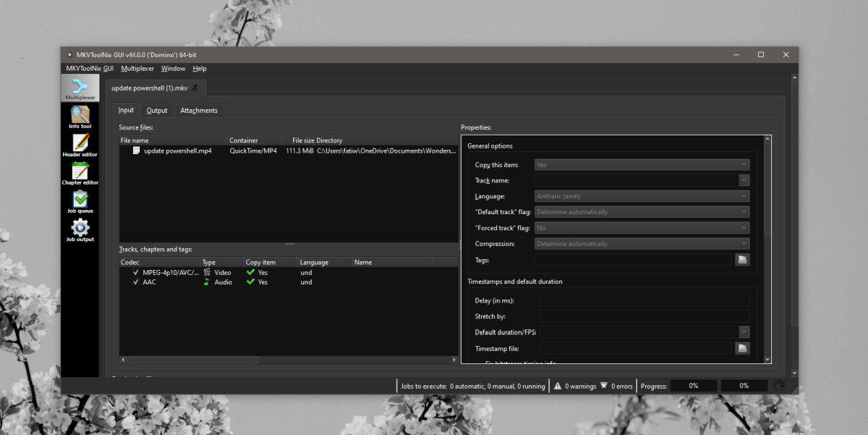
Task: Open the Multiplexer tool in sidebar
Action: (x=80, y=88)
